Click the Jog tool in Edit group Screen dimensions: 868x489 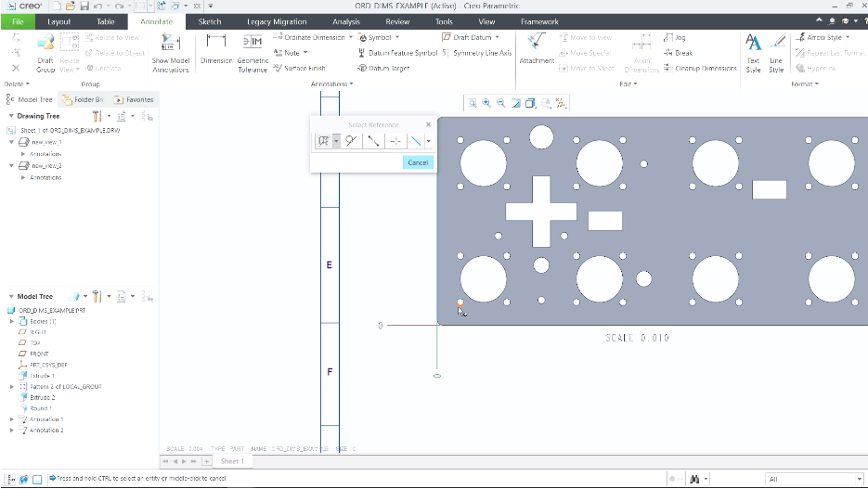(x=675, y=38)
